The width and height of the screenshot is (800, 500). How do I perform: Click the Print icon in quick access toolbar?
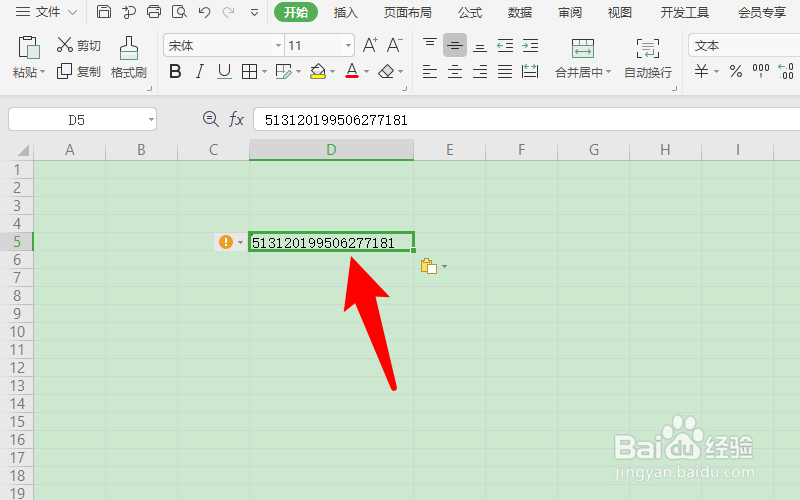154,11
